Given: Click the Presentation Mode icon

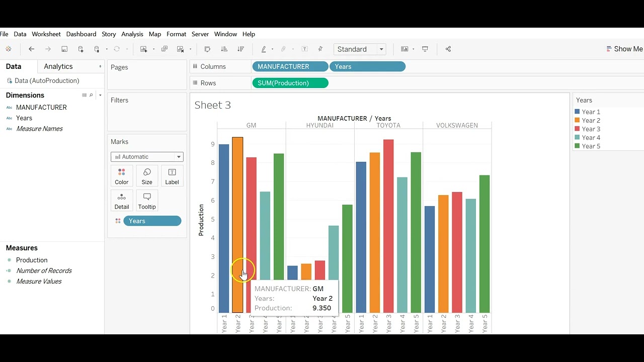Looking at the screenshot, I should pos(425,49).
